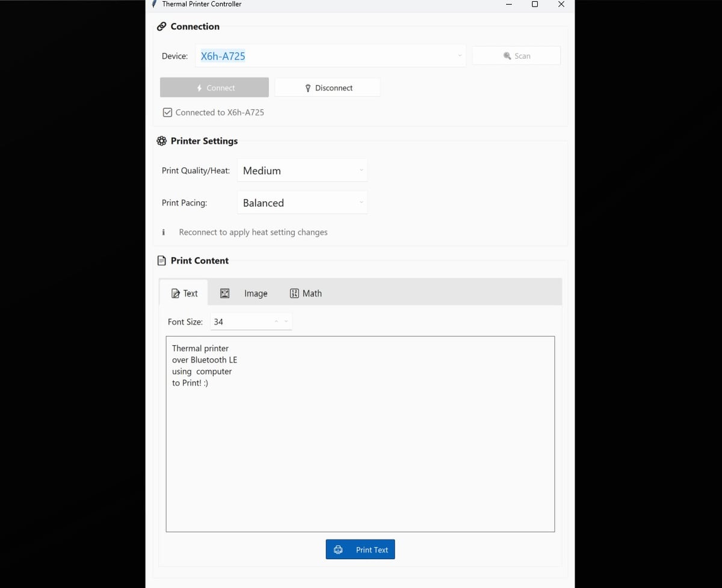Click the greyed Connect button
Image resolution: width=722 pixels, height=588 pixels.
[214, 88]
